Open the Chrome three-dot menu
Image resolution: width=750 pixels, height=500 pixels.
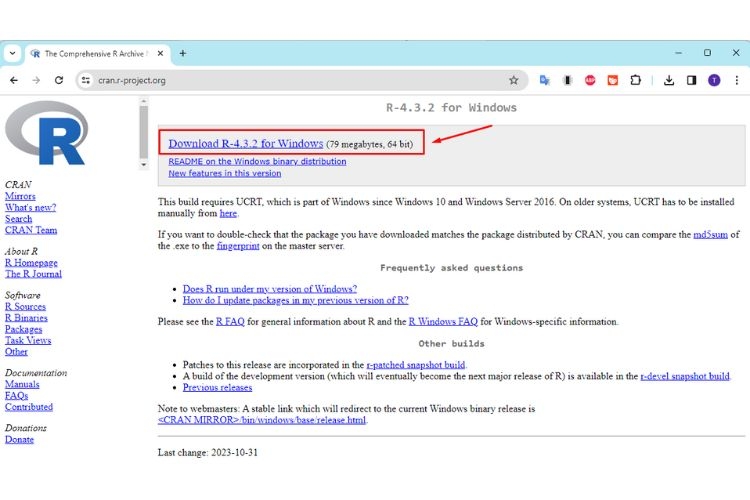click(x=737, y=80)
